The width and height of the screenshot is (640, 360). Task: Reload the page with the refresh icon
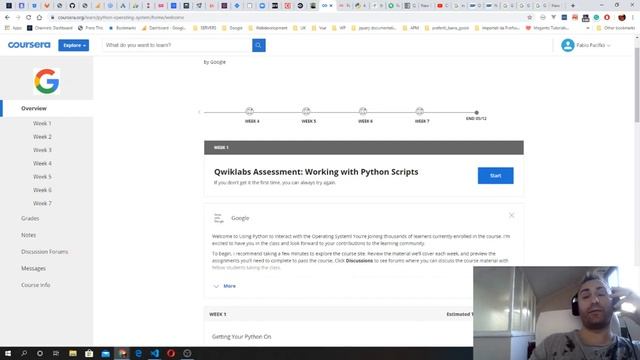click(x=28, y=18)
